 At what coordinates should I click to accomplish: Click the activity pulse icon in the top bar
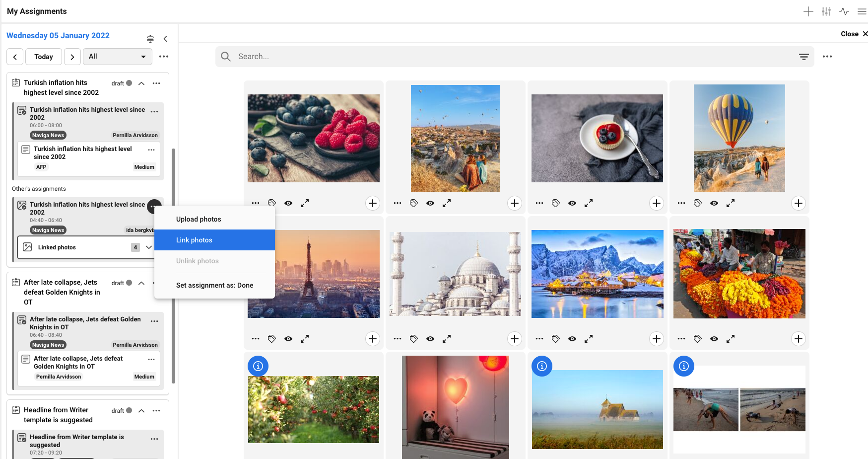tap(844, 11)
